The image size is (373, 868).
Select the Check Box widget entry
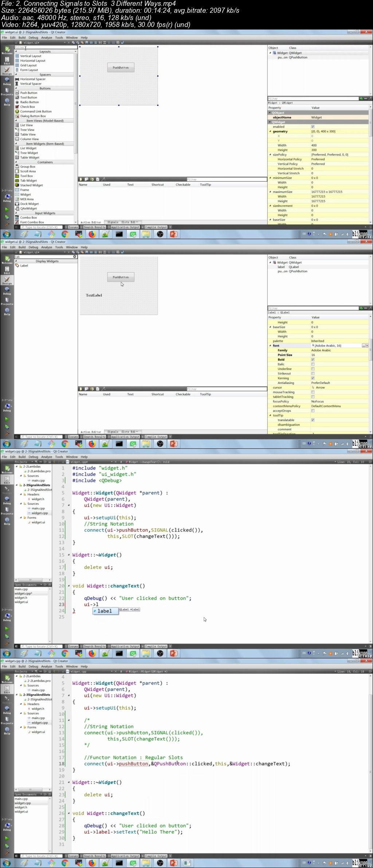[x=27, y=107]
